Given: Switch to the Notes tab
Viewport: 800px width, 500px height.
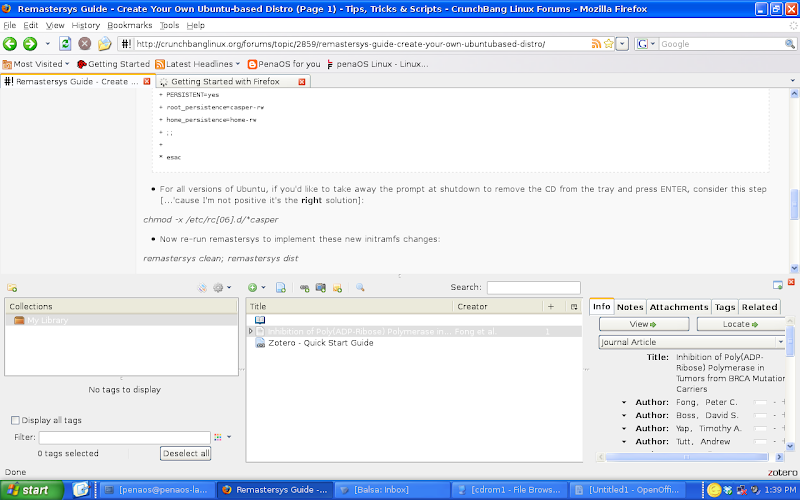Looking at the screenshot, I should 630,307.
